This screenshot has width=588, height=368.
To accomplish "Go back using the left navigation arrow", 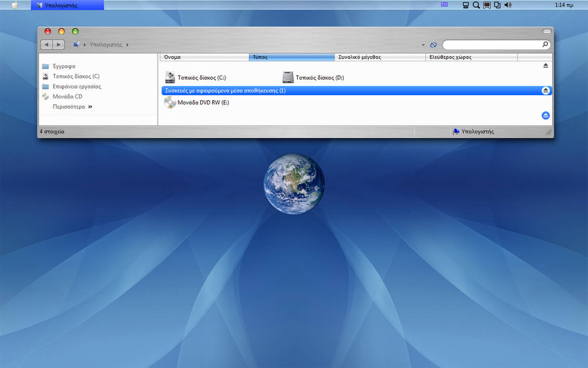I will pos(46,45).
